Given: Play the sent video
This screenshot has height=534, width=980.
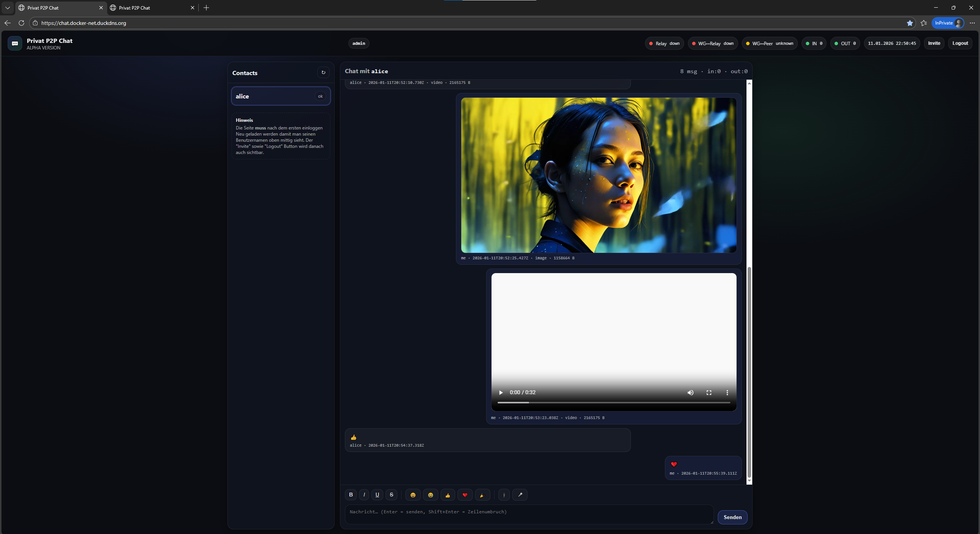Looking at the screenshot, I should tap(501, 392).
